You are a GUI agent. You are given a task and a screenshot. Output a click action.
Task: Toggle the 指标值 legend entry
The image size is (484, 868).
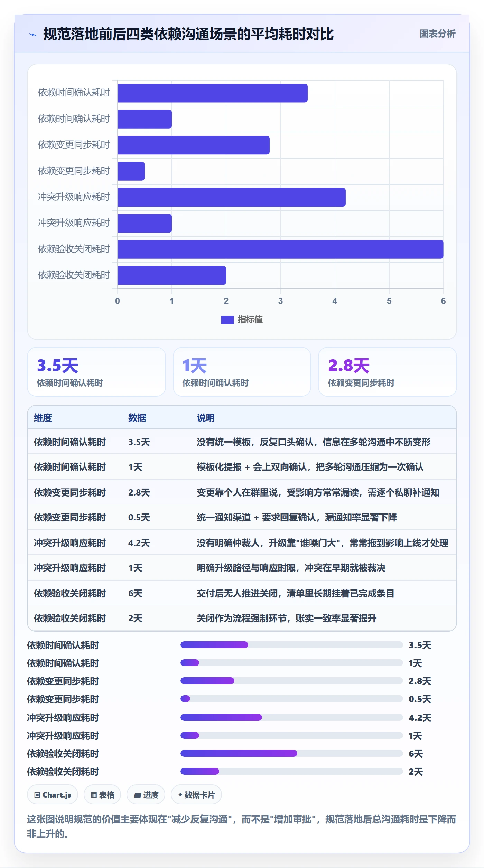point(242,320)
